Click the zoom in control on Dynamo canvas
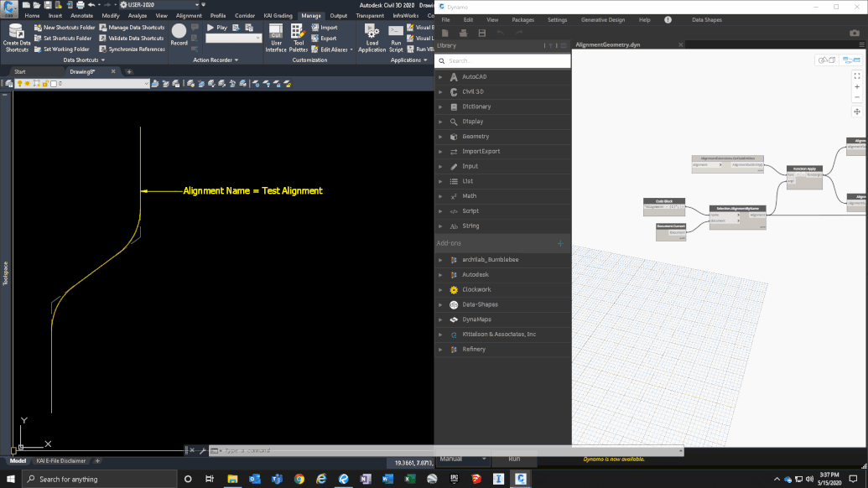Image resolution: width=868 pixels, height=488 pixels. click(857, 86)
